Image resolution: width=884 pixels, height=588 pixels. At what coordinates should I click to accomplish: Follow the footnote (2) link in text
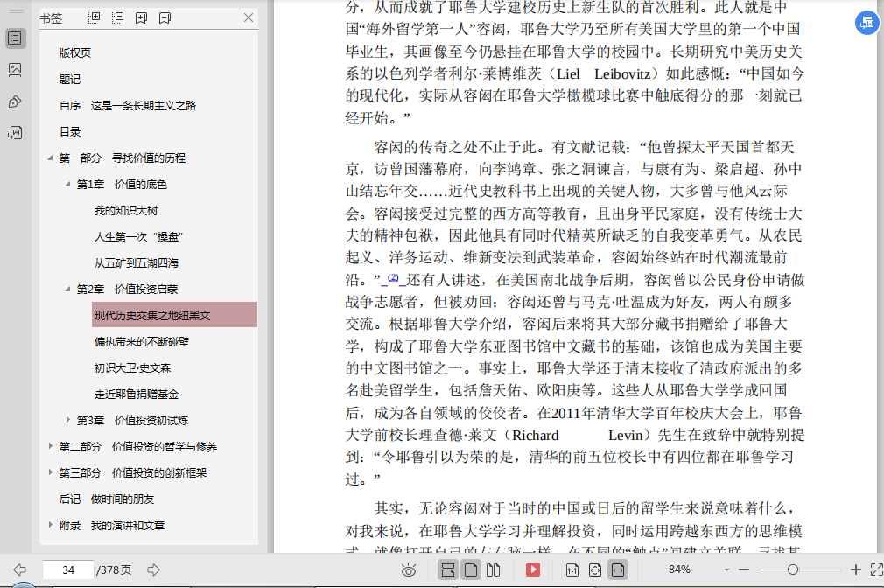(x=393, y=278)
